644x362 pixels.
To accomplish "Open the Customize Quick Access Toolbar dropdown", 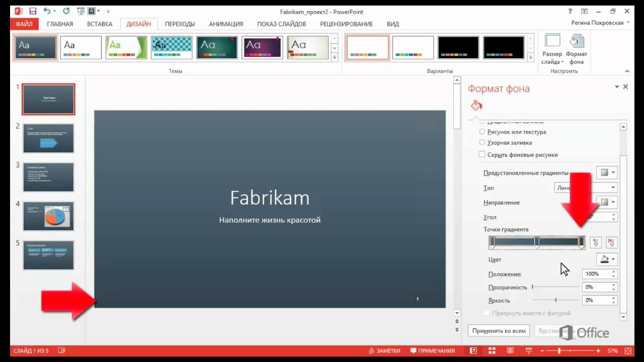I will point(108,11).
